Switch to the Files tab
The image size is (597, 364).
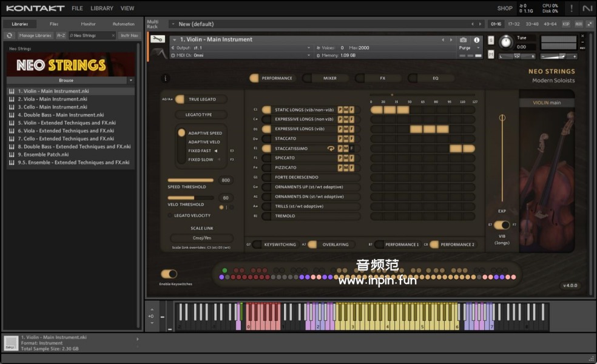pyautogui.click(x=54, y=24)
